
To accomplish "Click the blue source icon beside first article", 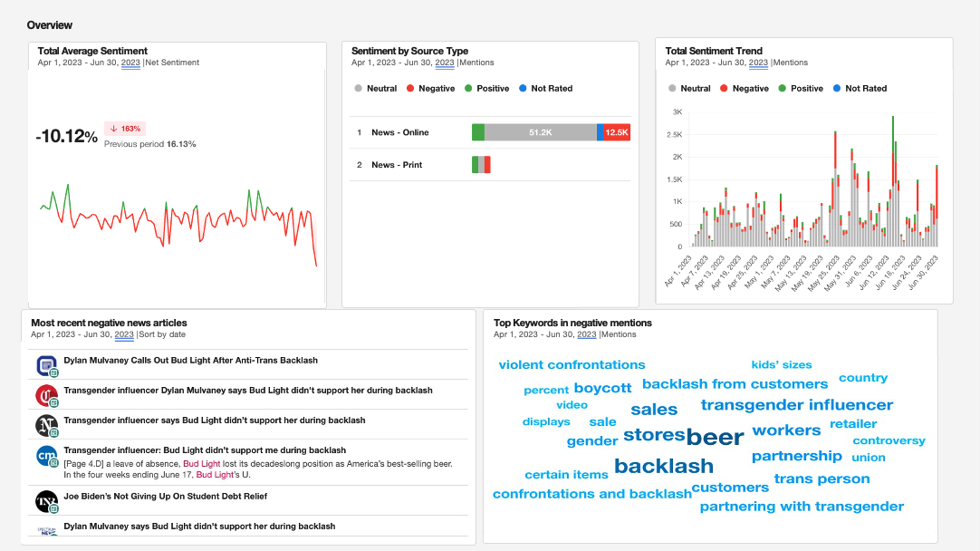I will (46, 364).
